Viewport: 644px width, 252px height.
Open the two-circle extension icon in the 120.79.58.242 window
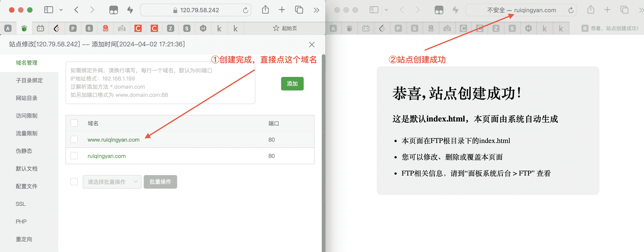click(113, 10)
